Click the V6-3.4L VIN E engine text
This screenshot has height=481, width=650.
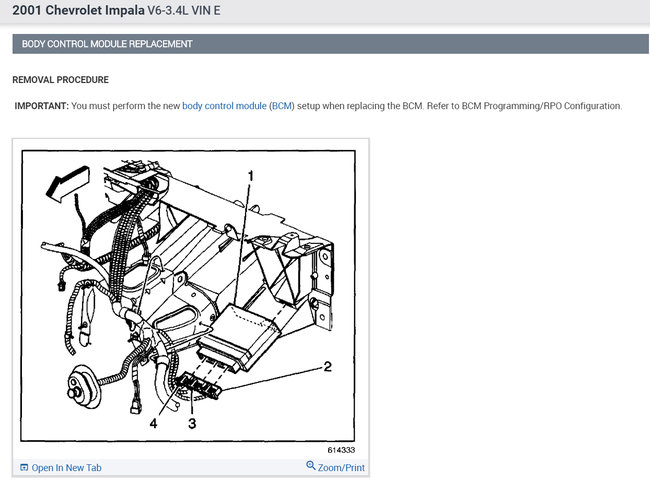pos(184,10)
